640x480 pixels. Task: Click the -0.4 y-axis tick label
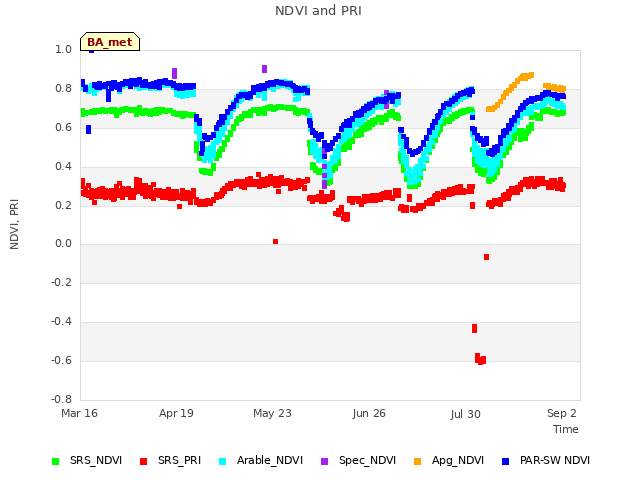[x=61, y=322]
